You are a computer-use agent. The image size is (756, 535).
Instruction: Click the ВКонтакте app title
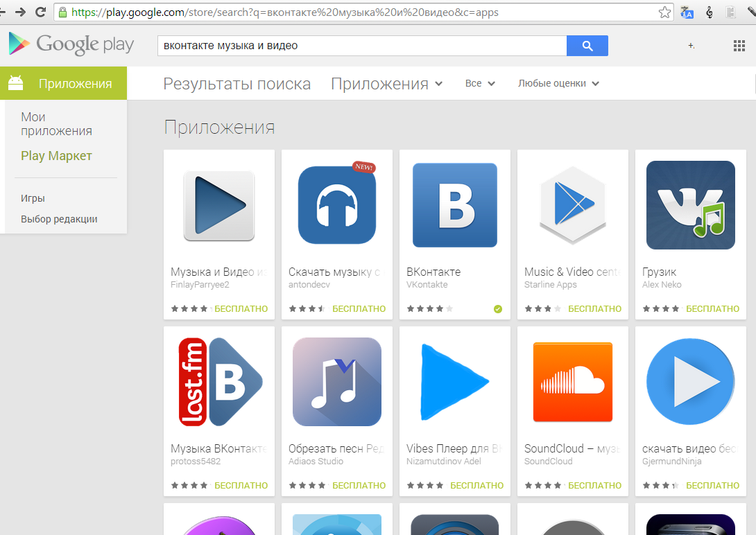(433, 272)
